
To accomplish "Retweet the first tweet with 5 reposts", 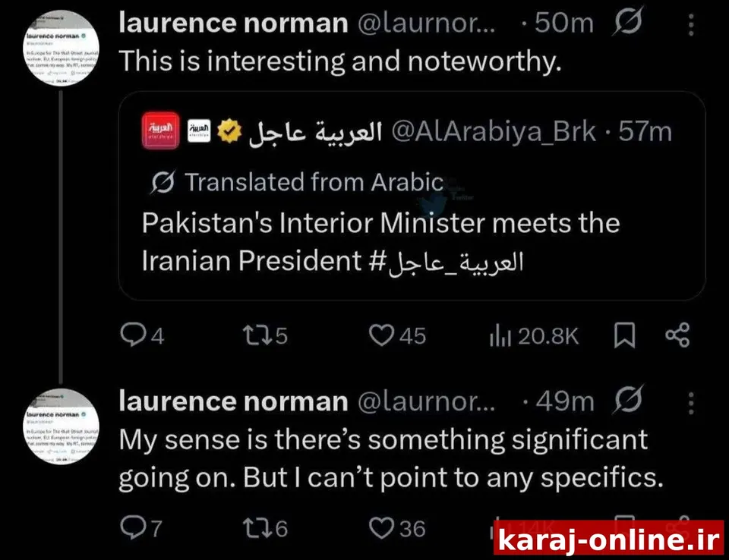I will 257,335.
